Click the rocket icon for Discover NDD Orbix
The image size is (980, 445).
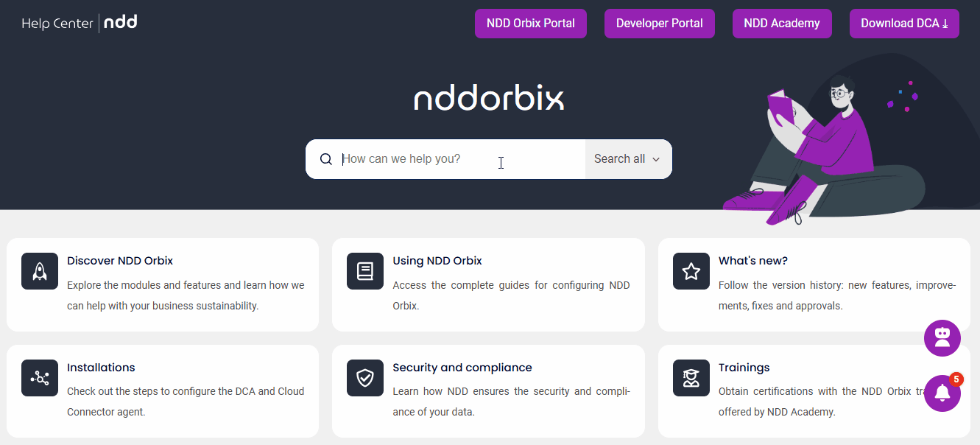click(x=40, y=271)
